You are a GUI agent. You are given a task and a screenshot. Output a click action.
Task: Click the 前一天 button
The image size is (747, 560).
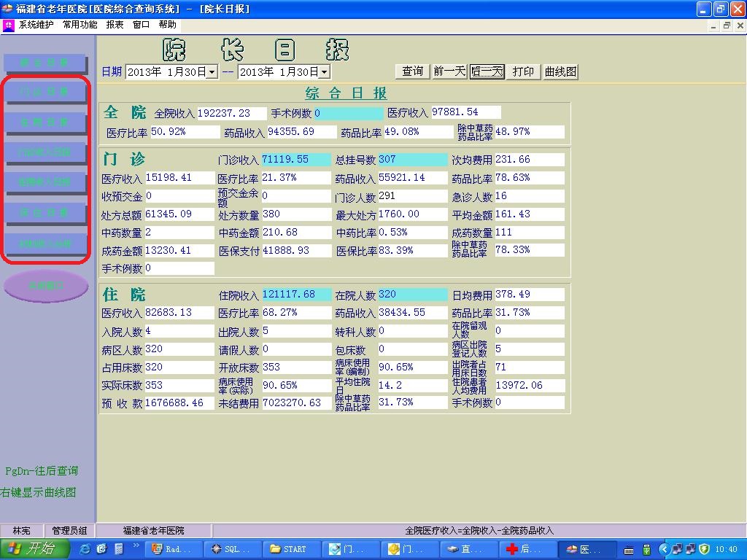[449, 71]
